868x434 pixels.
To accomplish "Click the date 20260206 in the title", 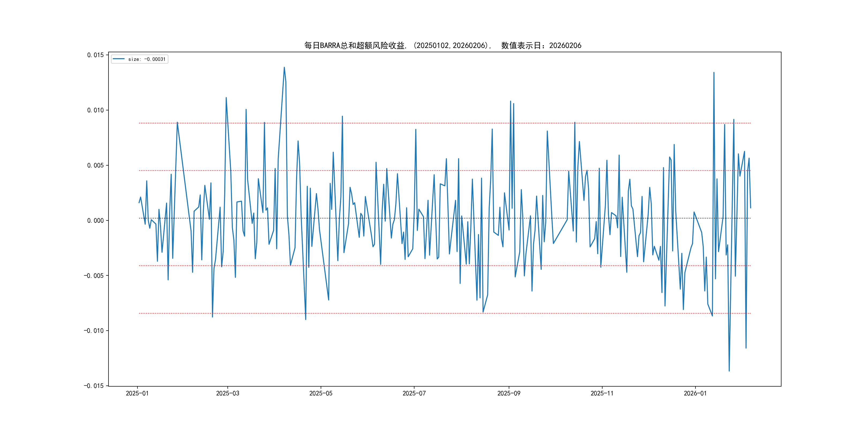I will click(x=565, y=46).
